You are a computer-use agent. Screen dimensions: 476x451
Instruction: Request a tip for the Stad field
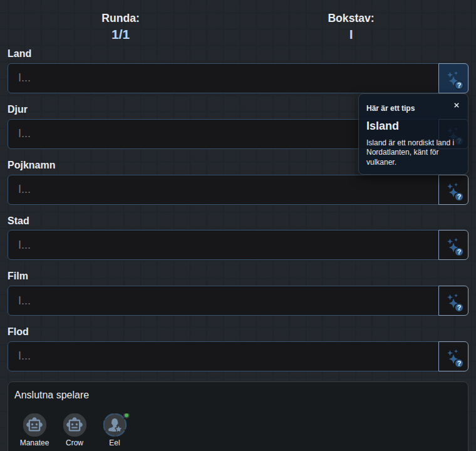[453, 245]
